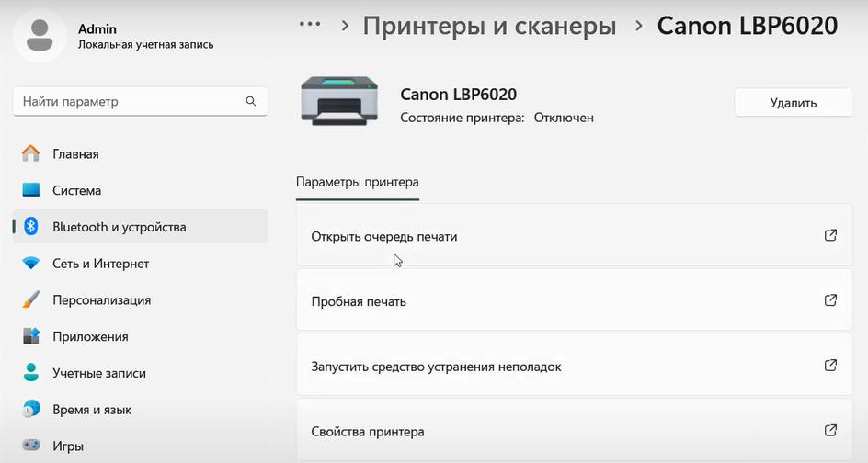Click external-link icon beside troubleshooter row

point(830,365)
